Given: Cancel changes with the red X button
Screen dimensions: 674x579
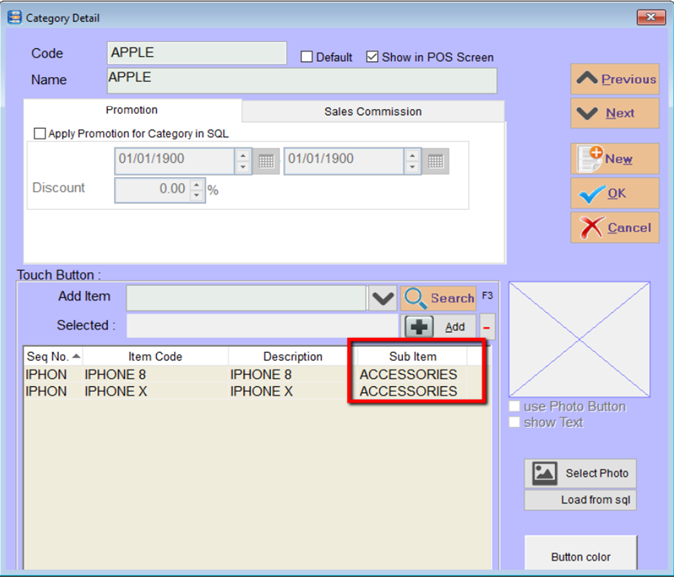Looking at the screenshot, I should point(615,227).
